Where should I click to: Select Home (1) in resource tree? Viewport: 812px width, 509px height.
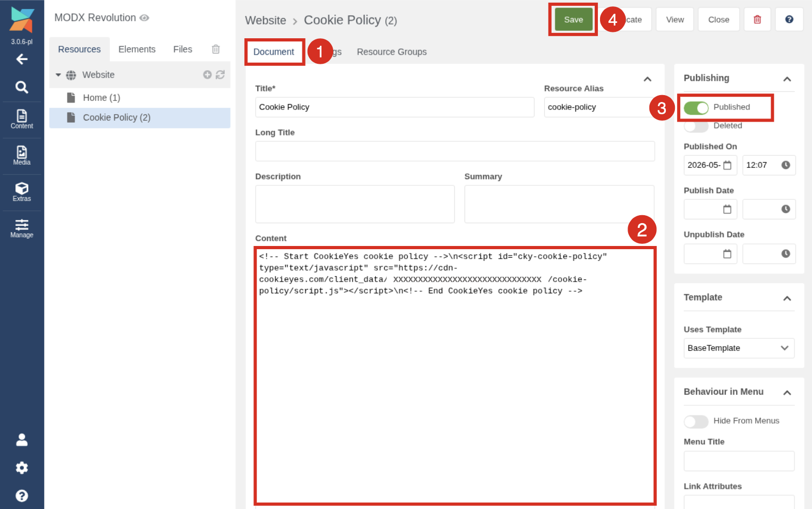pos(101,98)
